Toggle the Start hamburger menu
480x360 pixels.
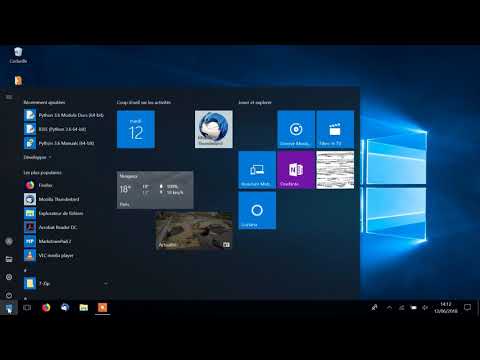coord(9,97)
